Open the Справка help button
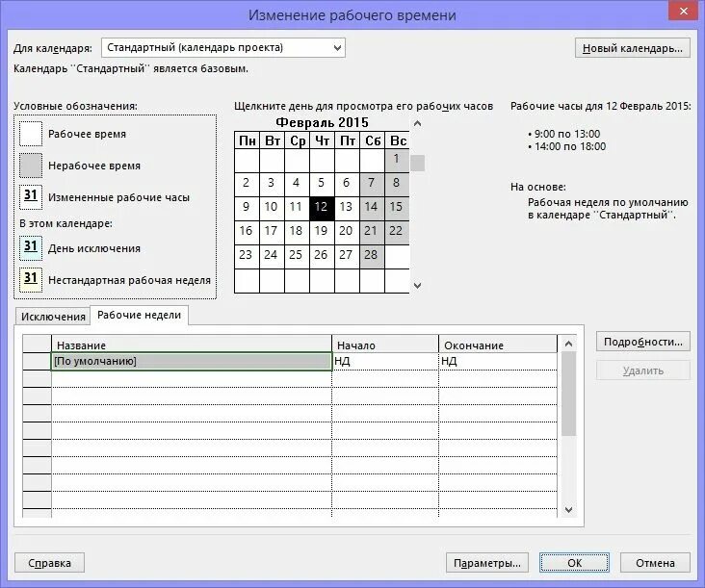This screenshot has height=588, width=705. pyautogui.click(x=49, y=563)
